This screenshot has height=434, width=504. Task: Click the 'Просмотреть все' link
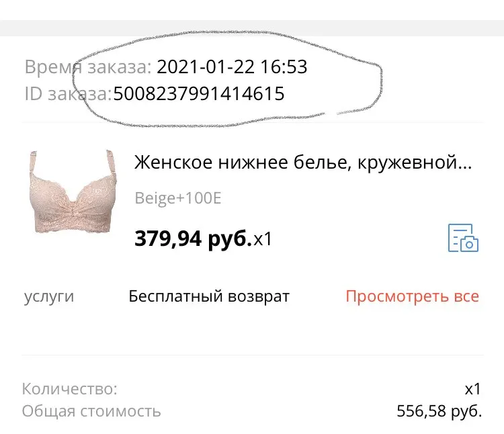412,296
